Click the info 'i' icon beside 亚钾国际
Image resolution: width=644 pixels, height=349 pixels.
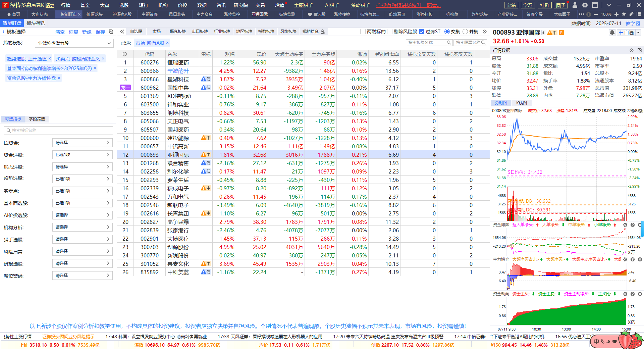543,33
